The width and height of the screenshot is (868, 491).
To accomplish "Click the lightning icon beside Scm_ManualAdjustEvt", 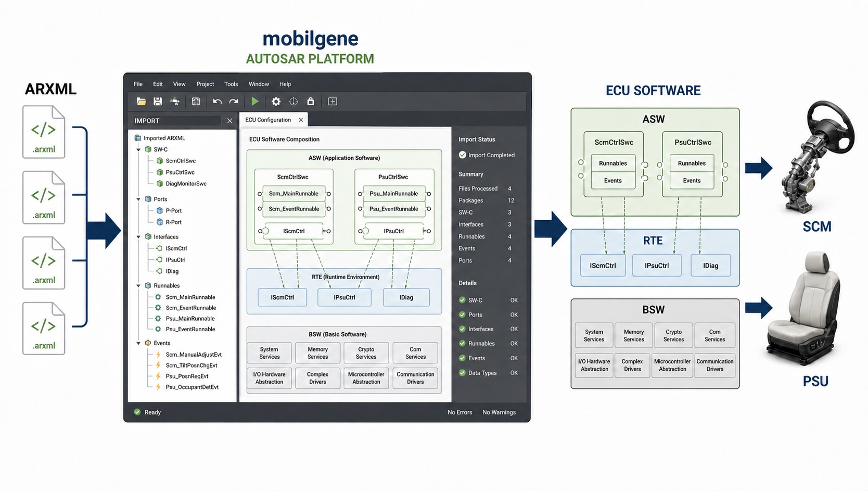I will pyautogui.click(x=158, y=355).
